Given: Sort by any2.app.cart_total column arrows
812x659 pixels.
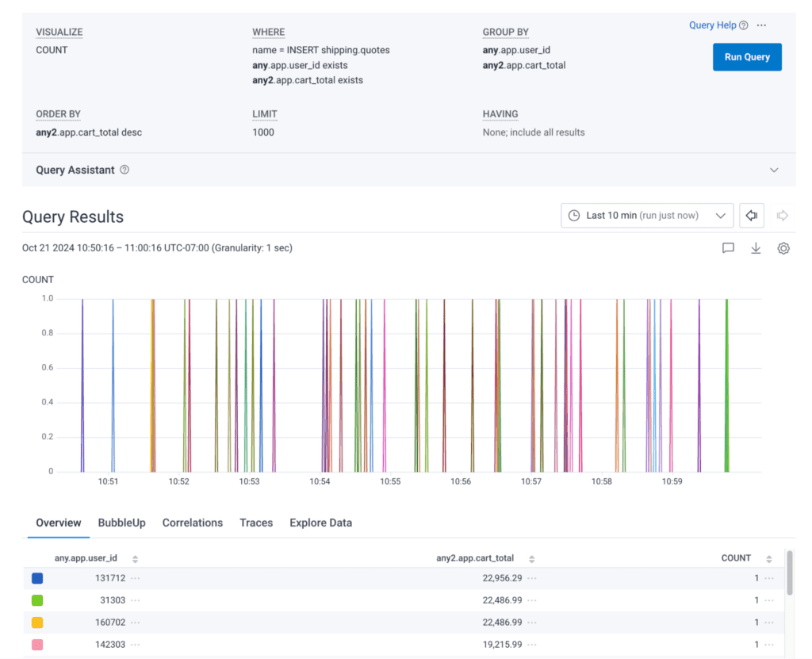Looking at the screenshot, I should tap(531, 559).
